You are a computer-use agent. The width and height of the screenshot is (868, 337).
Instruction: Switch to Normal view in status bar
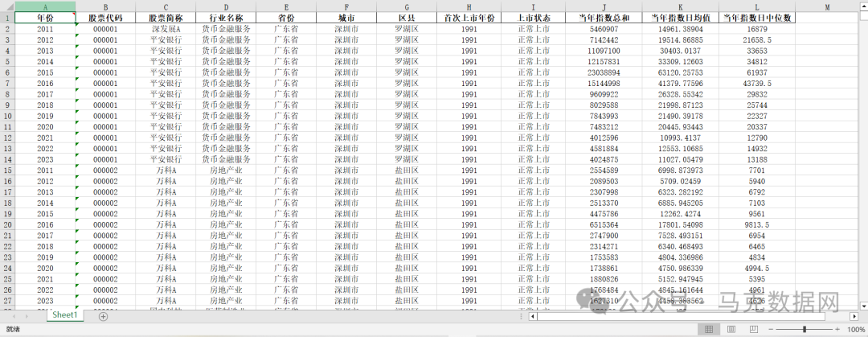708,329
